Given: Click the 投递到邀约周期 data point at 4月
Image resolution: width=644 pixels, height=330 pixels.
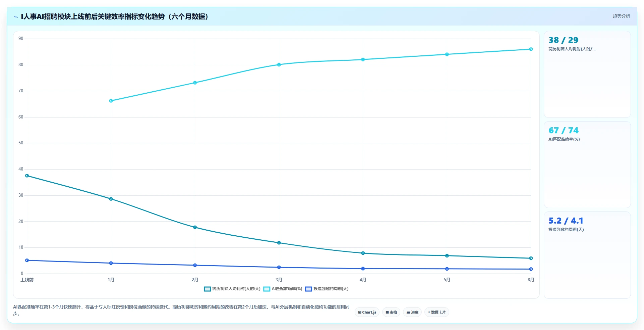Looking at the screenshot, I should point(363,269).
